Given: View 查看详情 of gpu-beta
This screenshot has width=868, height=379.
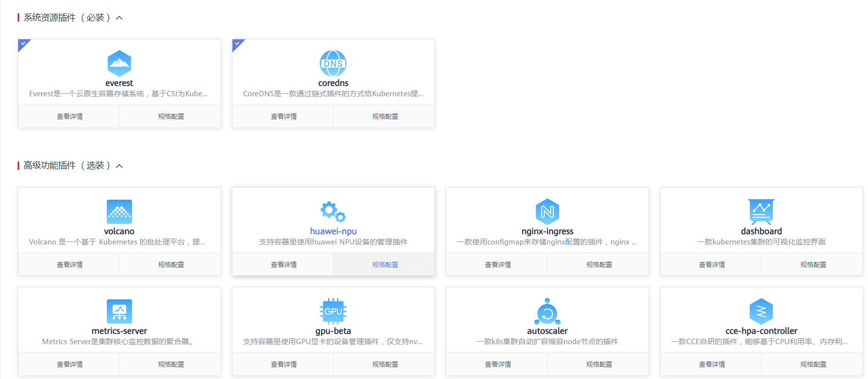Looking at the screenshot, I should (x=283, y=364).
